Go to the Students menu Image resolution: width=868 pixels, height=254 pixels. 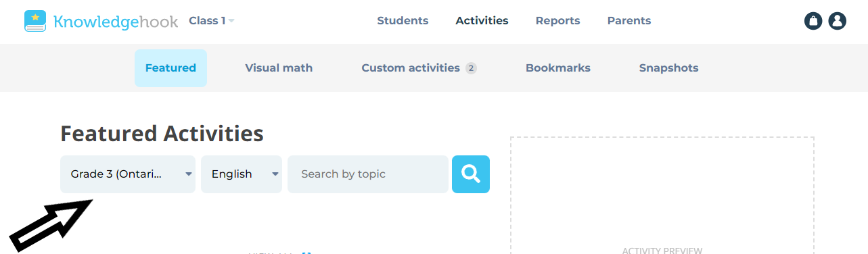pyautogui.click(x=403, y=21)
